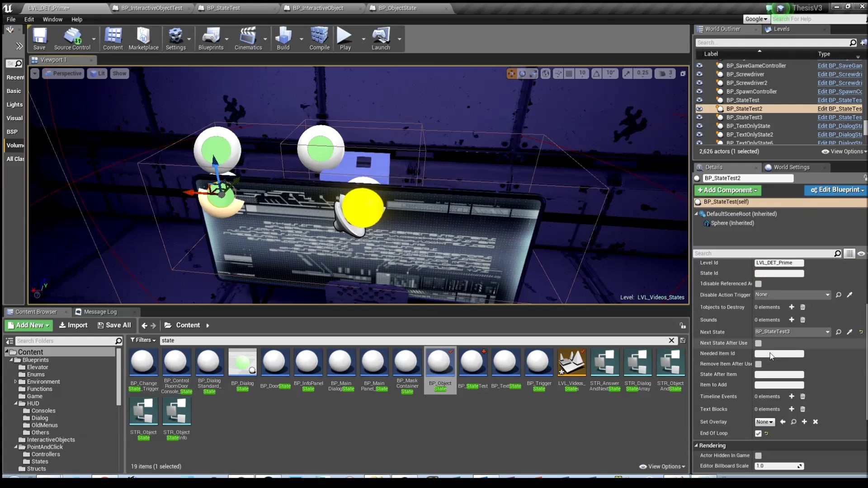Add element to Timeline Events array
Image resolution: width=868 pixels, height=488 pixels.
pyautogui.click(x=792, y=396)
